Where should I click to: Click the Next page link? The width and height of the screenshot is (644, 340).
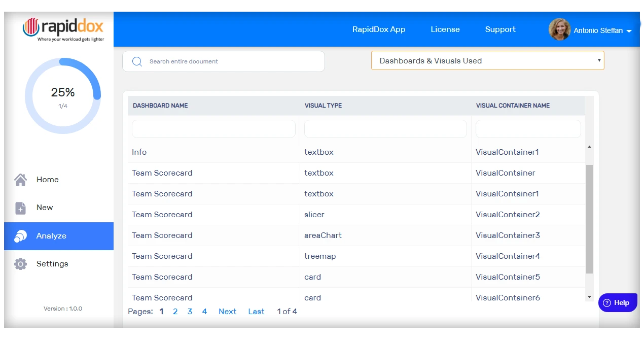pos(227,312)
